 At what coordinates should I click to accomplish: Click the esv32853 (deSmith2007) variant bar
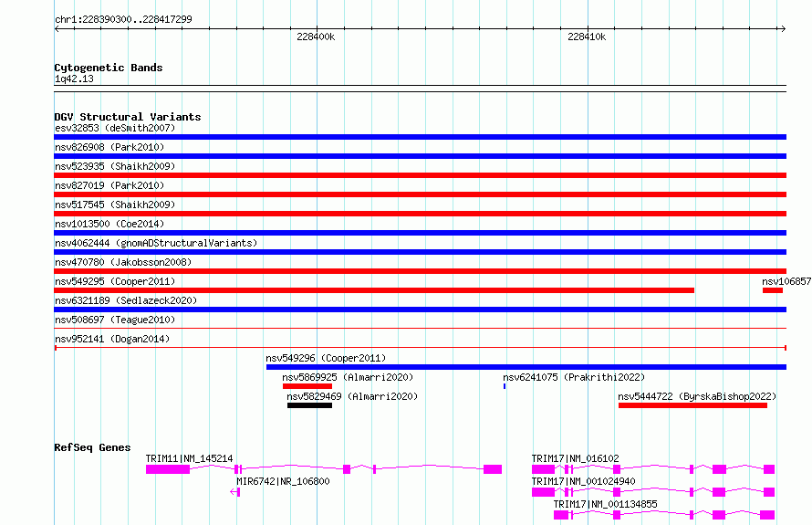tap(420, 137)
